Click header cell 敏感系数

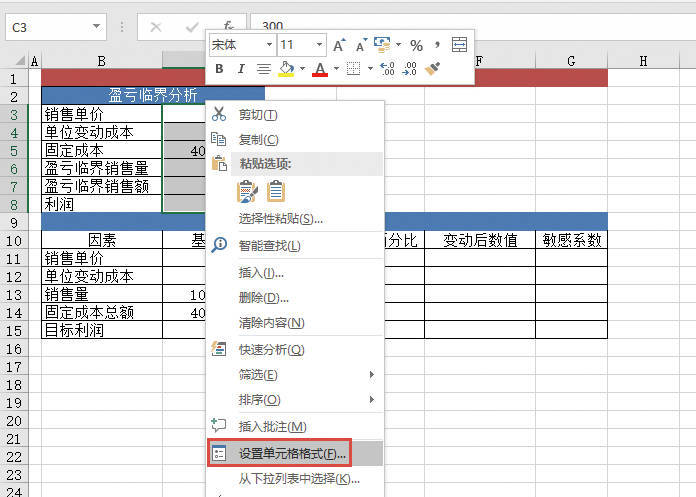pos(571,240)
